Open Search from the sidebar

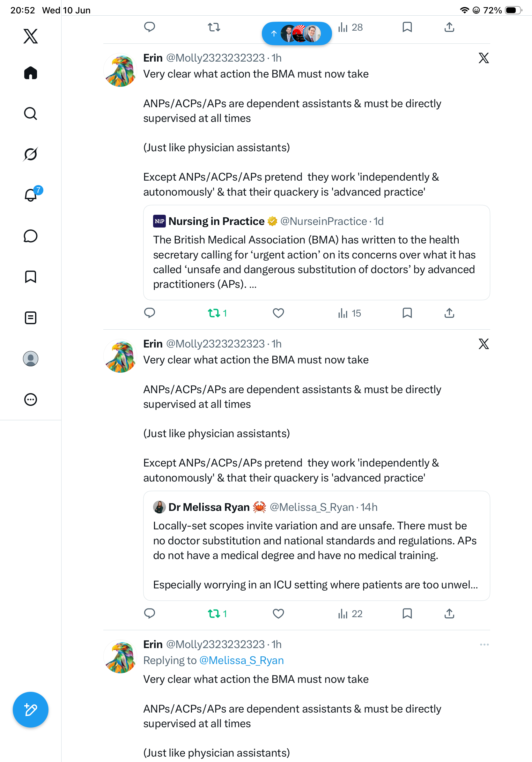31,114
